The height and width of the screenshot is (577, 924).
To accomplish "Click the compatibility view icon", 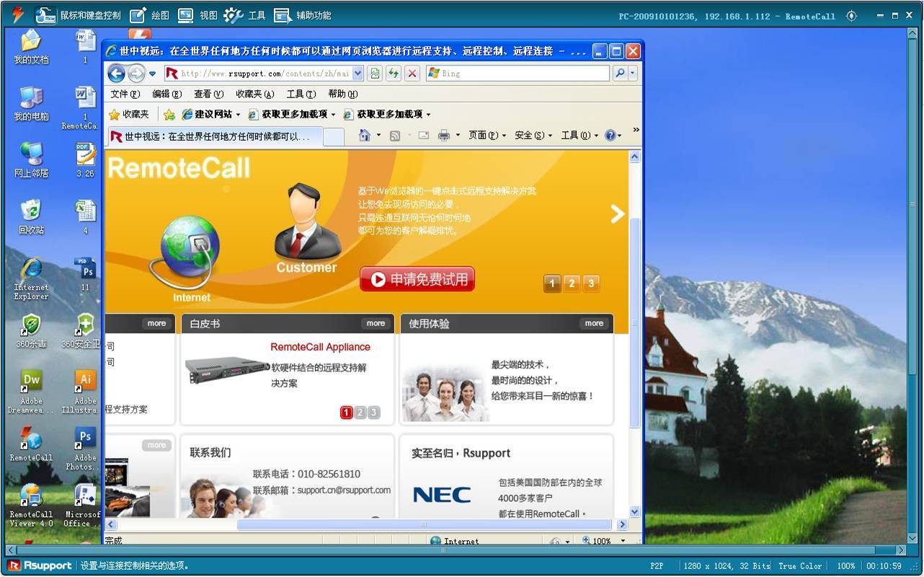I will coord(375,73).
